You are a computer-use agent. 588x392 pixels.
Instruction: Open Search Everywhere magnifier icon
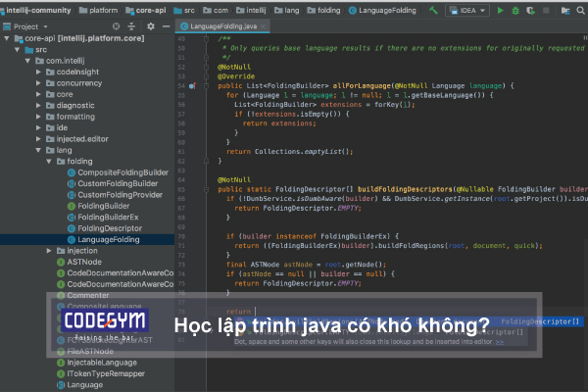581,11
